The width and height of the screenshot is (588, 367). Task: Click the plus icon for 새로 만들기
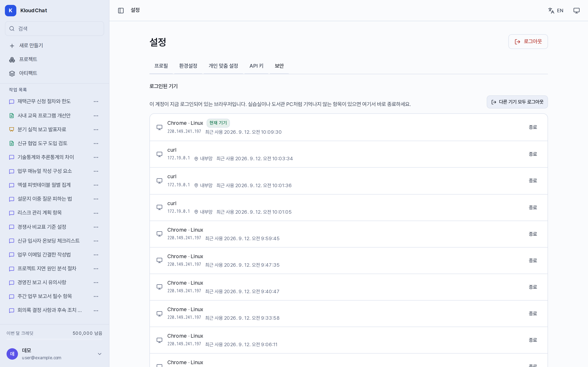(x=12, y=46)
